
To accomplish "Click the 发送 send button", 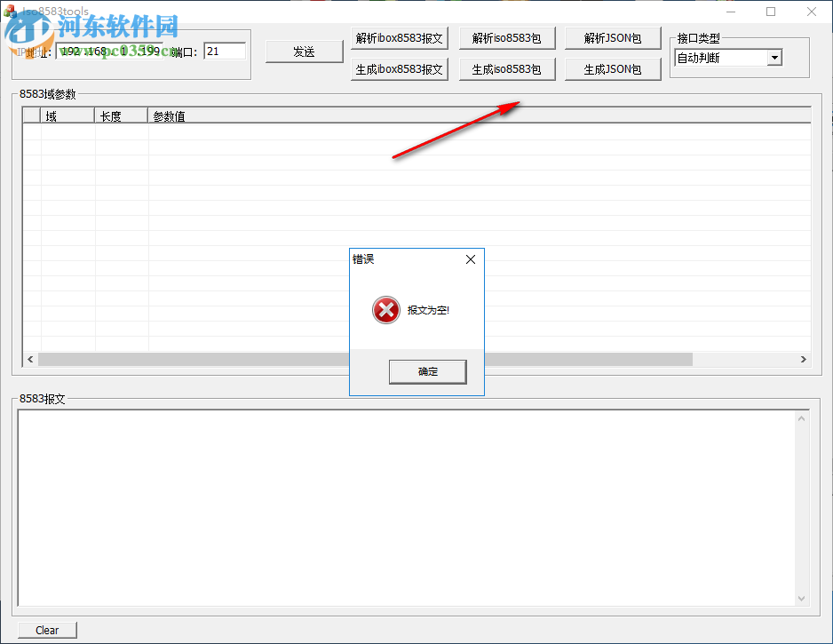I will (x=304, y=52).
